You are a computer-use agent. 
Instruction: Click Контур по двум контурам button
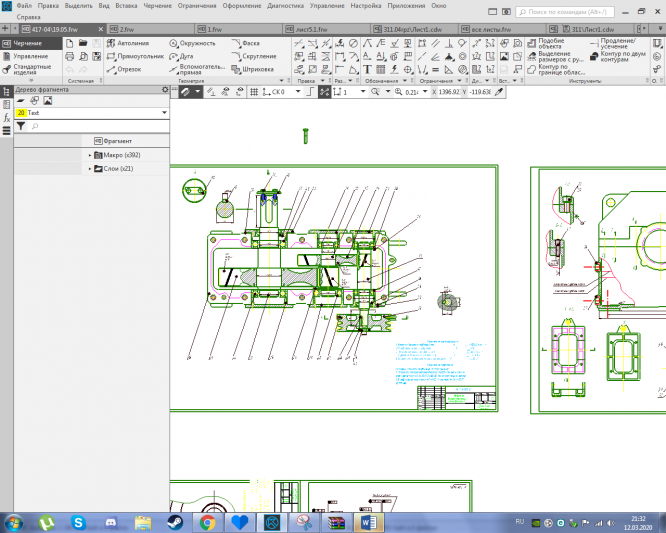618,57
